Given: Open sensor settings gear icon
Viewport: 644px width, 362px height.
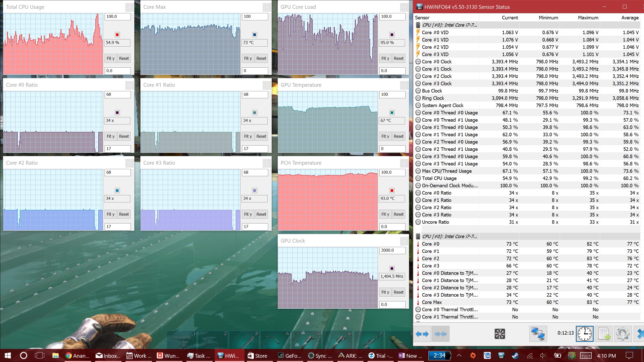Looking at the screenshot, I should click(x=623, y=334).
